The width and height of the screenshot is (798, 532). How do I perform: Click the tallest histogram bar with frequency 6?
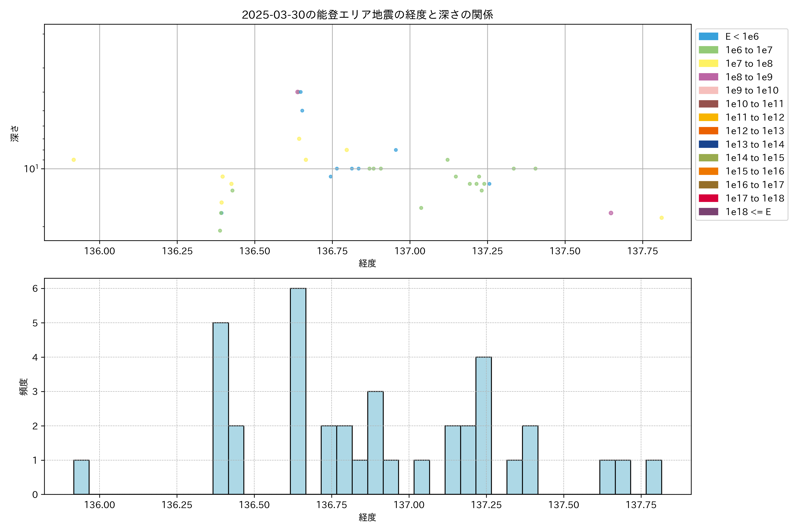298,391
